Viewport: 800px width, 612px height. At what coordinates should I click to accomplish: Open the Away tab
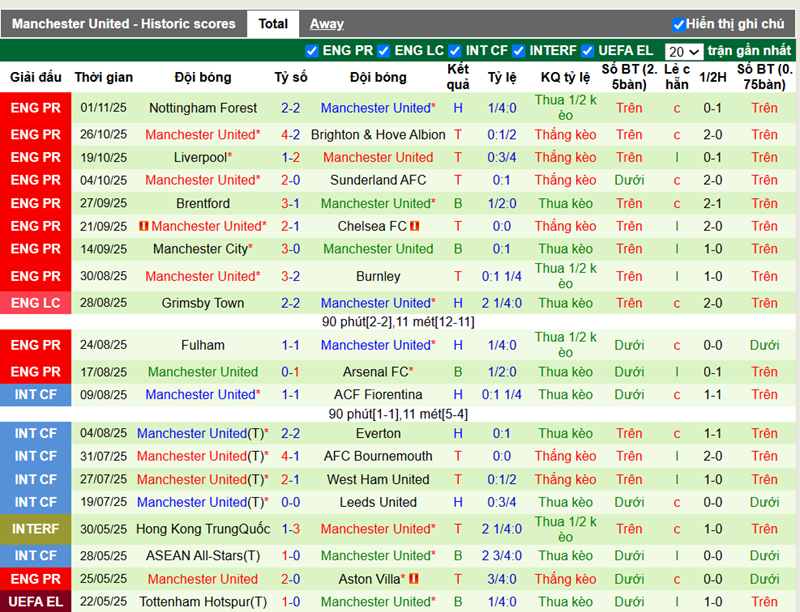coord(327,24)
